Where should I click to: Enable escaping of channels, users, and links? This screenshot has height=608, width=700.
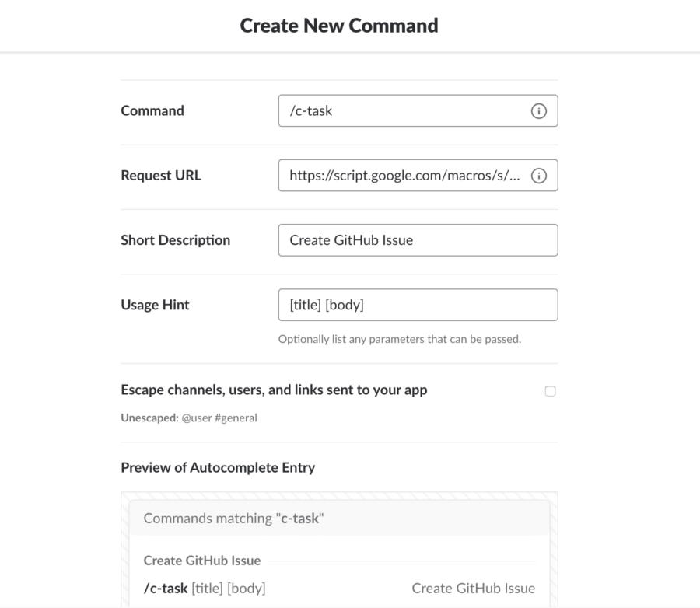click(551, 391)
